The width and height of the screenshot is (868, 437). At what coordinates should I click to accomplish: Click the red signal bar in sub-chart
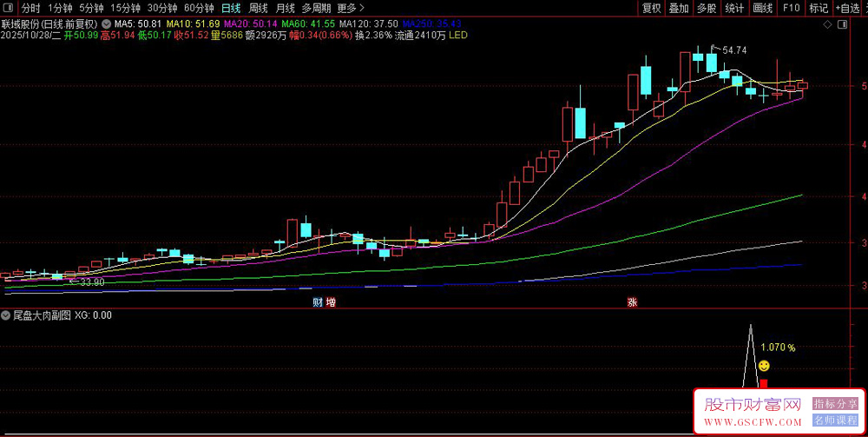(x=764, y=384)
